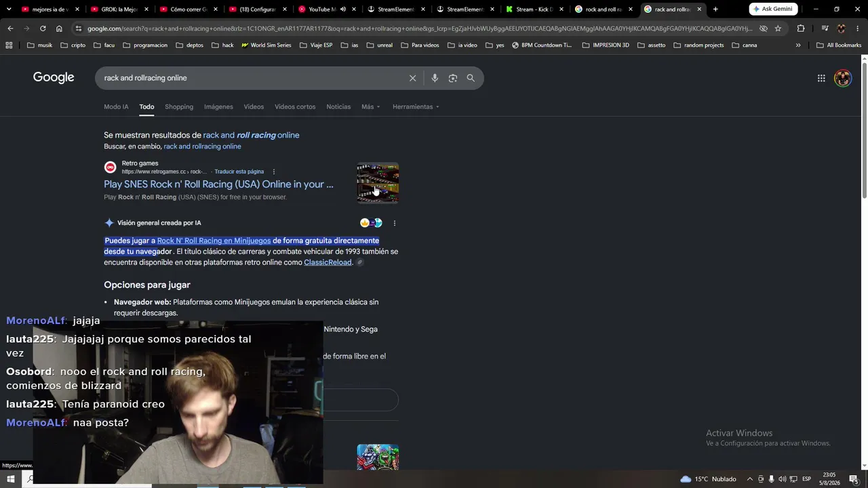Switch to the Noticias results tab
868x488 pixels.
pos(338,106)
